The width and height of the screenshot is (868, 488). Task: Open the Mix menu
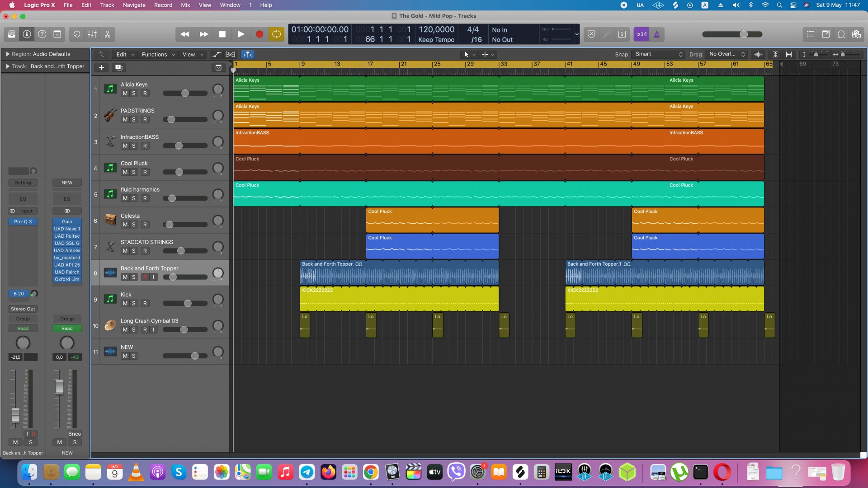[x=185, y=5]
